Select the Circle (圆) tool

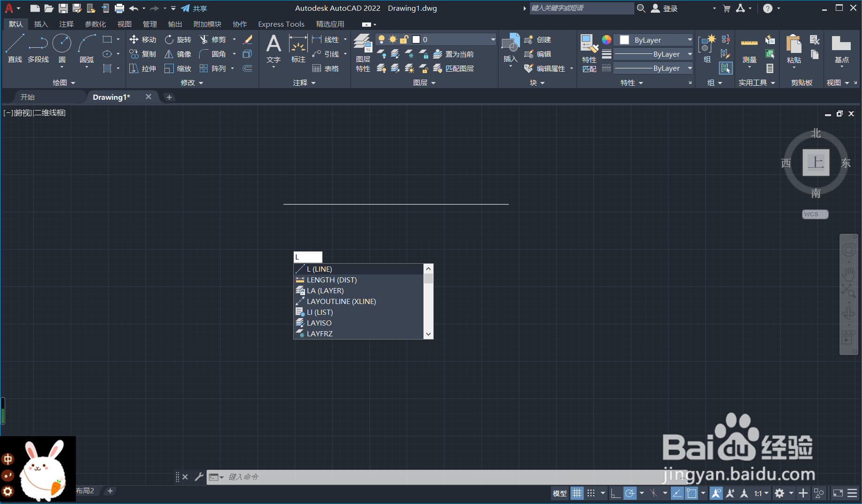[62, 48]
